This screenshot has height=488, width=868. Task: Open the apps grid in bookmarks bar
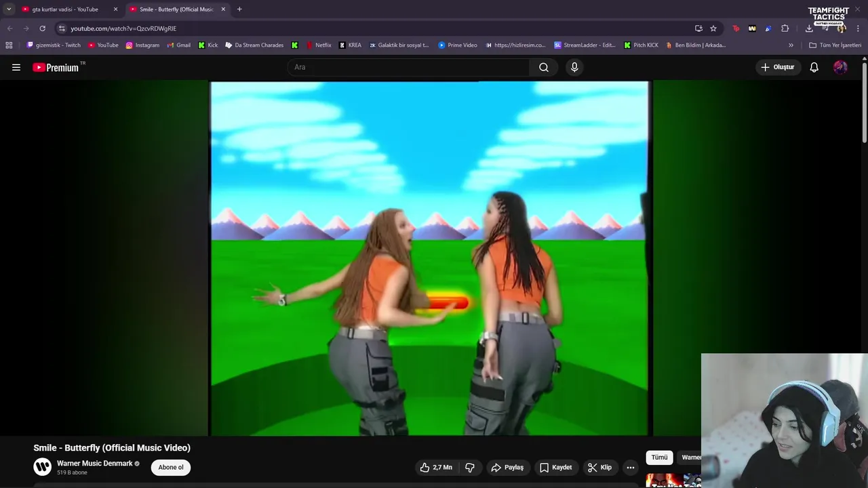9,45
